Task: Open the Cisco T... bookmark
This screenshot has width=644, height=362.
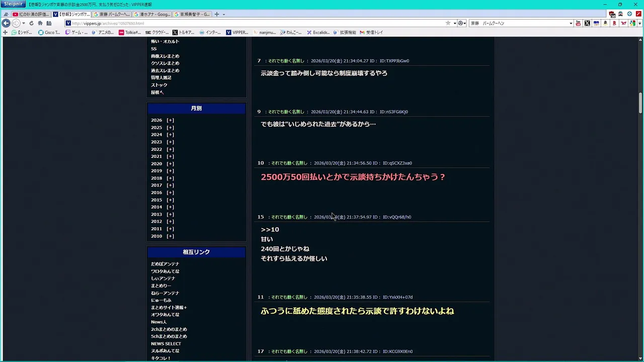Action: [49, 32]
